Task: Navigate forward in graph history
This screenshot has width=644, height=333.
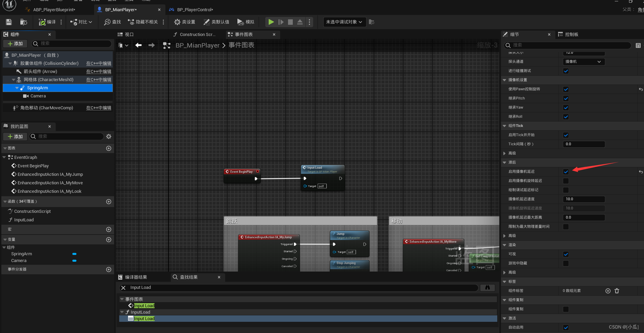Action: click(x=151, y=45)
